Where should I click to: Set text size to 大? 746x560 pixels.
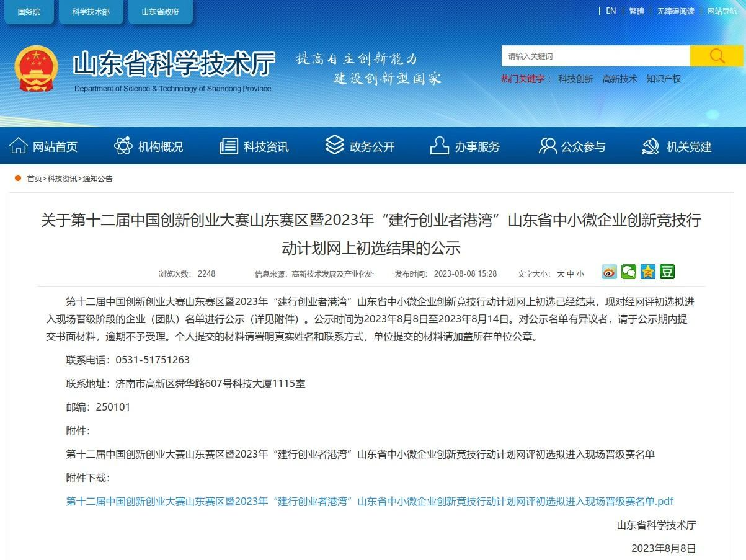[562, 273]
